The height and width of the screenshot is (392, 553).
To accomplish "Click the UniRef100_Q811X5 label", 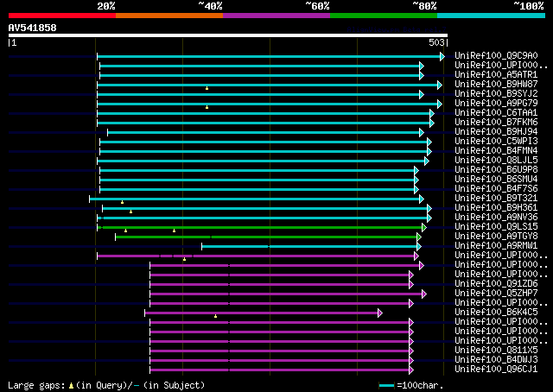I will 496,351.
